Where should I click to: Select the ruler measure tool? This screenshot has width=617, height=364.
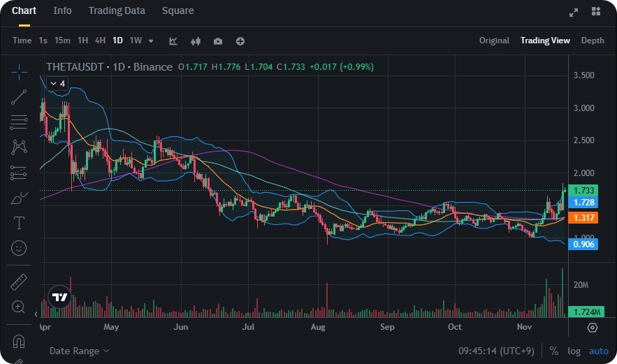pos(19,282)
